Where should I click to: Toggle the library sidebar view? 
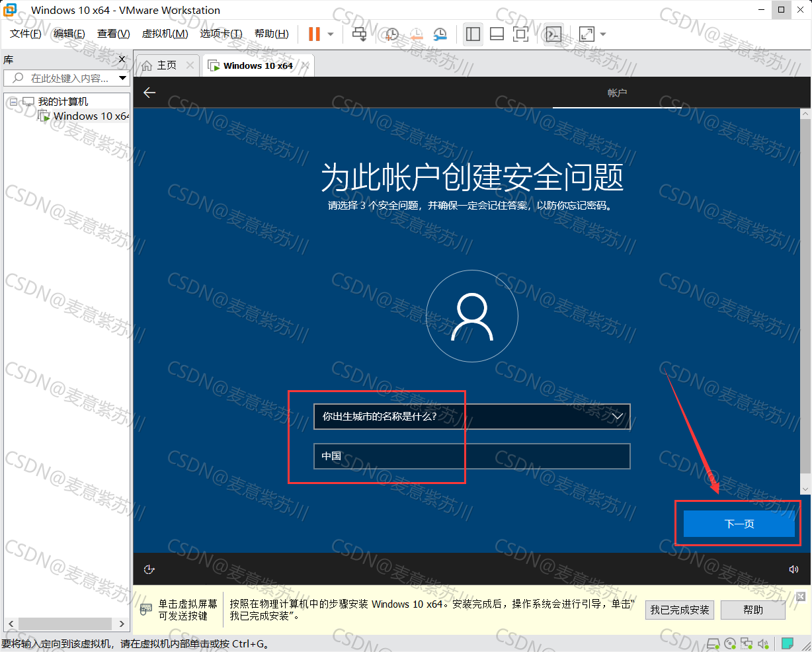coord(473,34)
